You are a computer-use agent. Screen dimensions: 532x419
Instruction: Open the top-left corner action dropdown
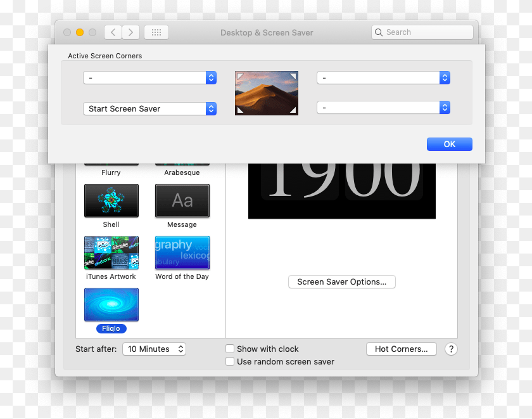click(149, 78)
